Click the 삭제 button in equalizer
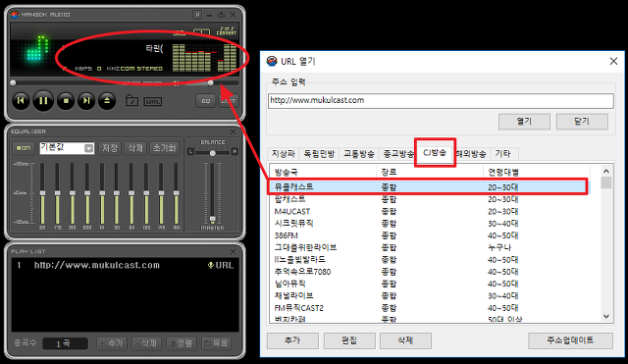Image resolution: width=628 pixels, height=364 pixels. [x=135, y=148]
